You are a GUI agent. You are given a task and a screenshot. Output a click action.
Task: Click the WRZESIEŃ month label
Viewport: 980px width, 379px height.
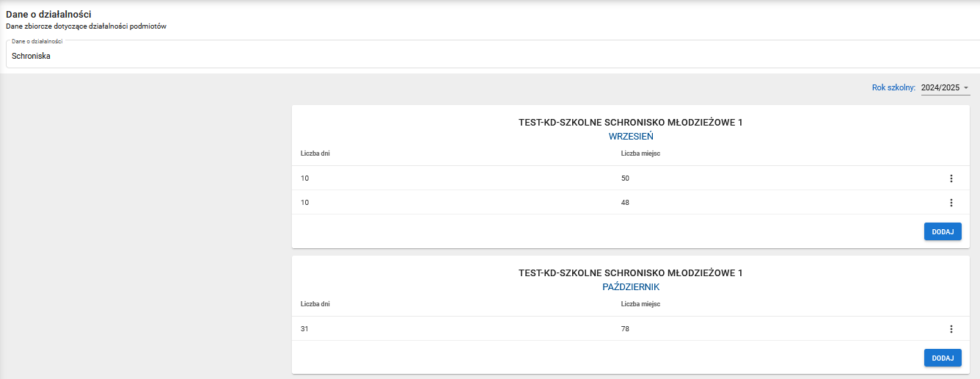coord(630,137)
